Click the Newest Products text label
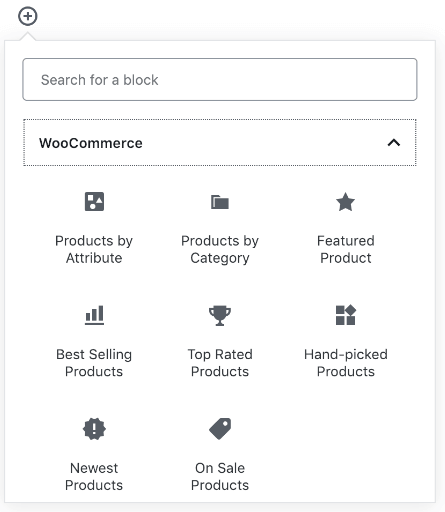This screenshot has width=445, height=512. (x=94, y=477)
